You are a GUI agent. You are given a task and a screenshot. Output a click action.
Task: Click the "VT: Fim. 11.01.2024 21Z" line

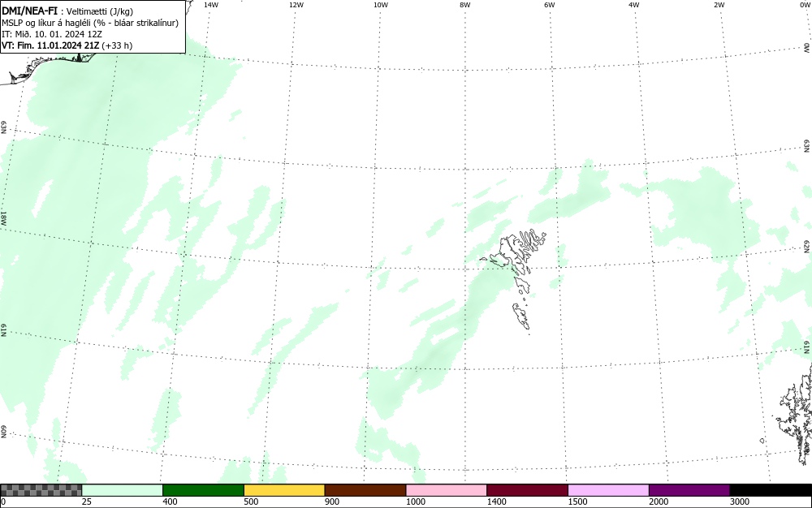50,45
